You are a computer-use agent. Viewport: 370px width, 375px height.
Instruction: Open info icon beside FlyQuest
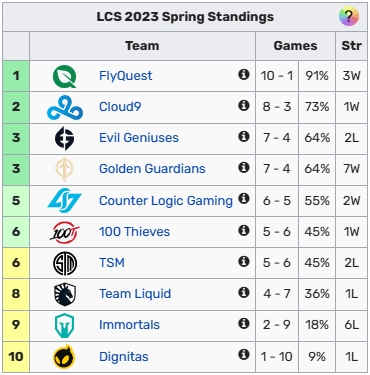(244, 74)
